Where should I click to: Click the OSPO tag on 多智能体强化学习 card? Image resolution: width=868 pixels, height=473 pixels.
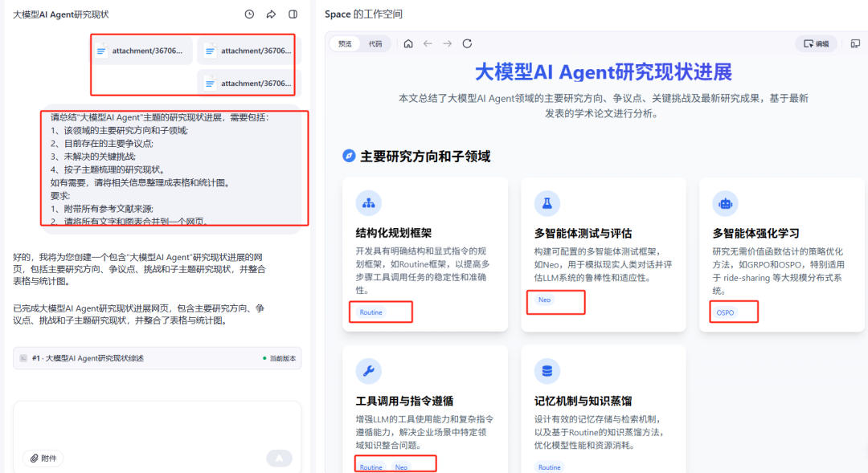pyautogui.click(x=725, y=312)
